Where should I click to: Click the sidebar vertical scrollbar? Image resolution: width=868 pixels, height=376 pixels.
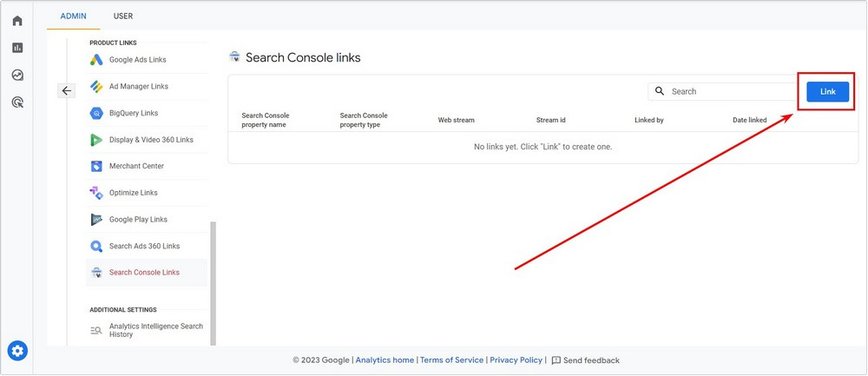point(214,284)
